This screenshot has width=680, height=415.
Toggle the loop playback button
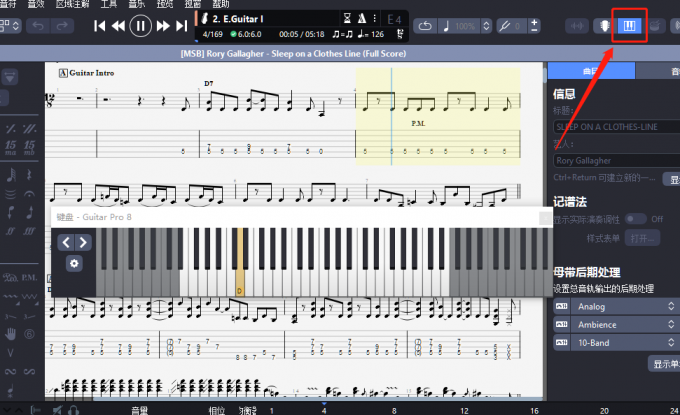[424, 26]
